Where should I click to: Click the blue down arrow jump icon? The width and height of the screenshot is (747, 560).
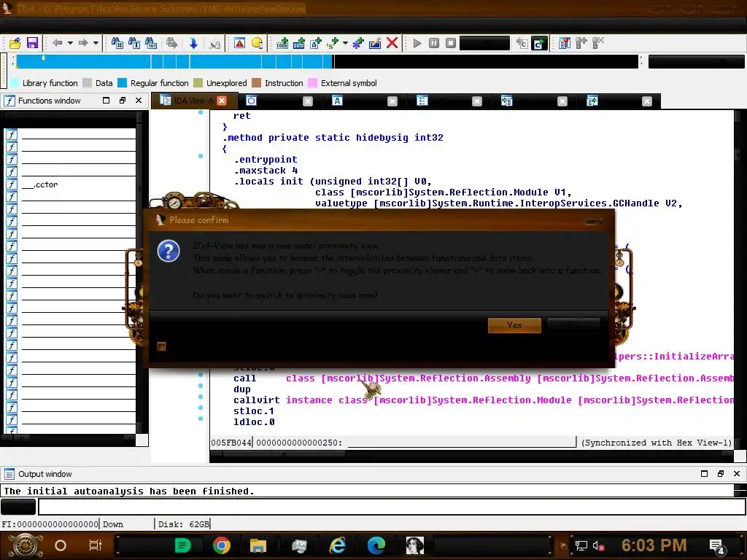click(x=193, y=43)
